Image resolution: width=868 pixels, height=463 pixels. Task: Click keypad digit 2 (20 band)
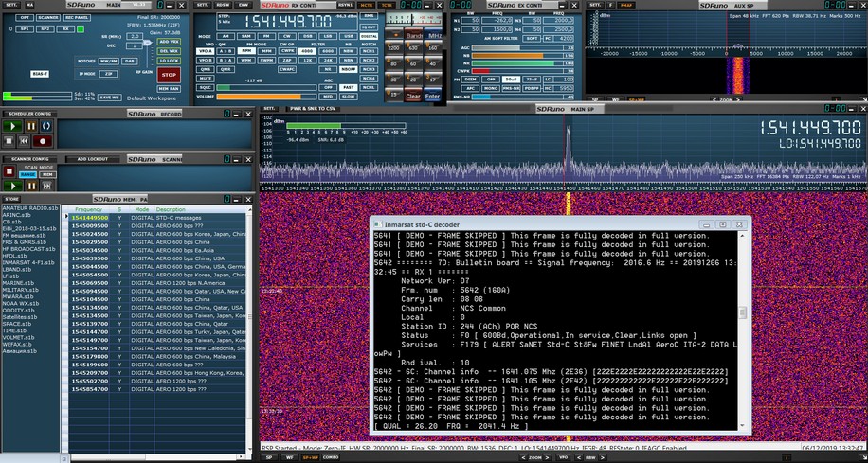(413, 80)
